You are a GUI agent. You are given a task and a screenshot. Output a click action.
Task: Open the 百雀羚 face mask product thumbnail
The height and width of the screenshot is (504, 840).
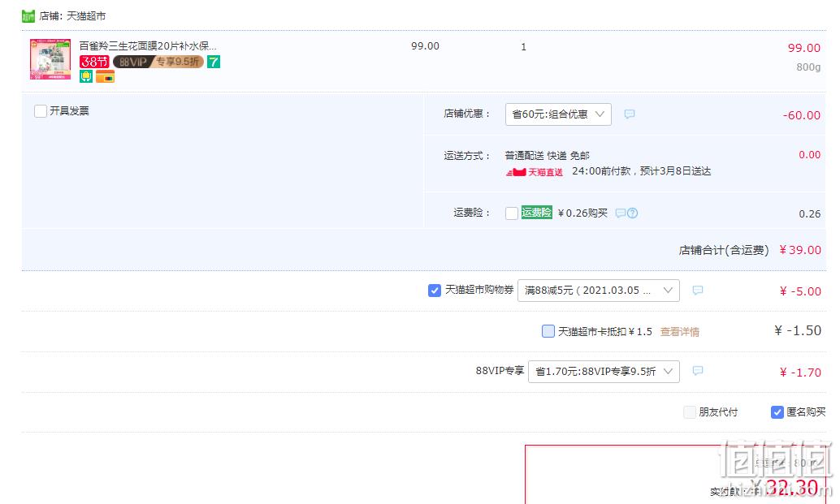coord(50,59)
